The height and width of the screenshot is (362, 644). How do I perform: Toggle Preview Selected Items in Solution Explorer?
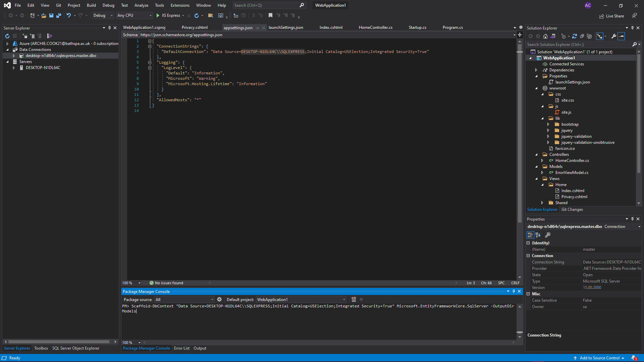tap(621, 36)
